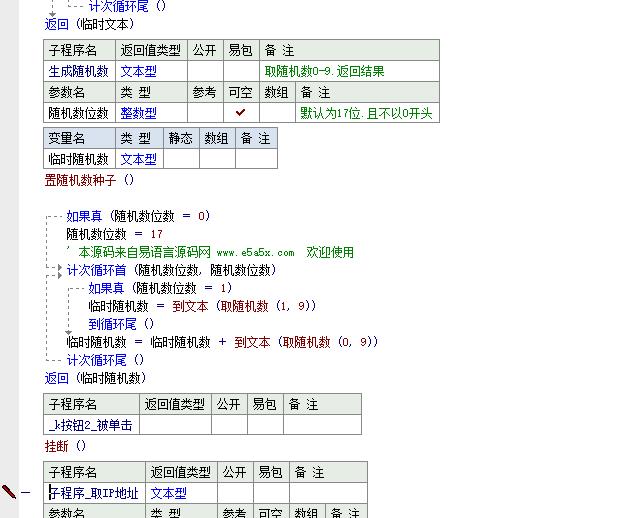Click the pencil marker in left margin
Viewport: 643px width, 518px height.
pyautogui.click(x=9, y=491)
